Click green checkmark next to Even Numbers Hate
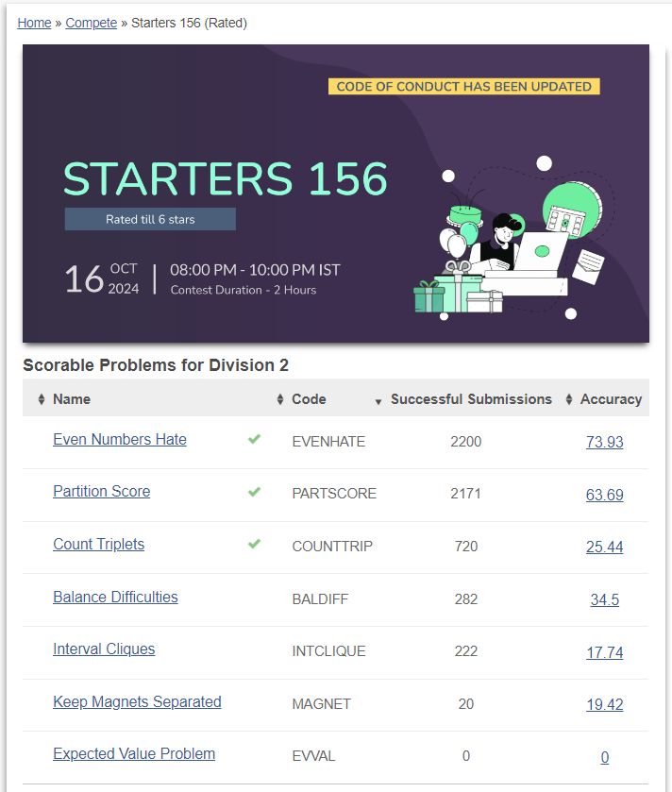Image resolution: width=672 pixels, height=792 pixels. click(254, 439)
